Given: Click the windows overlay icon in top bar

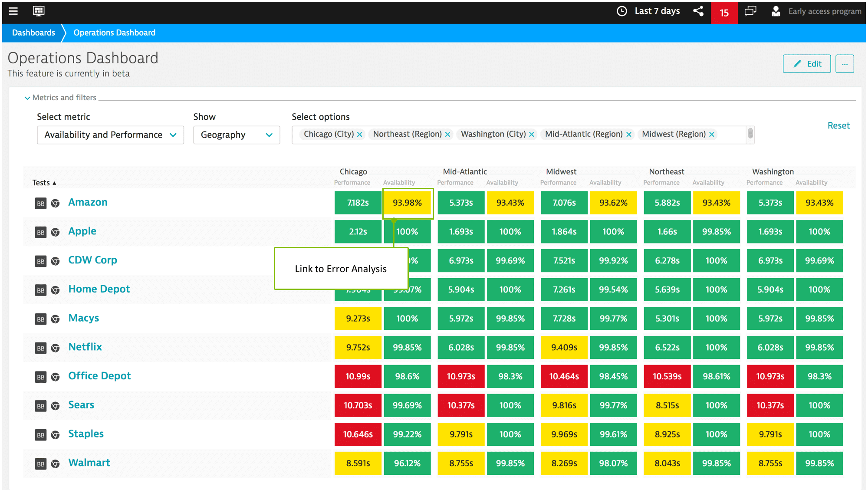Looking at the screenshot, I should coord(750,11).
